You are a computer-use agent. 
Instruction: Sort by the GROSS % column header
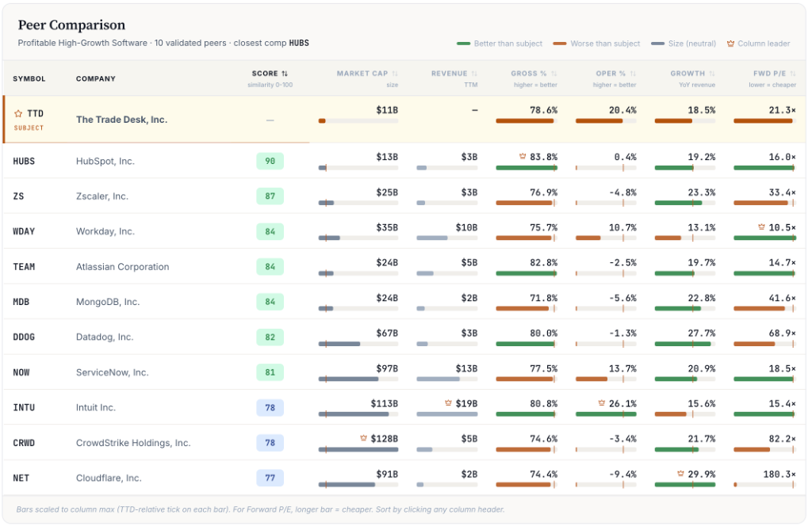(x=534, y=74)
